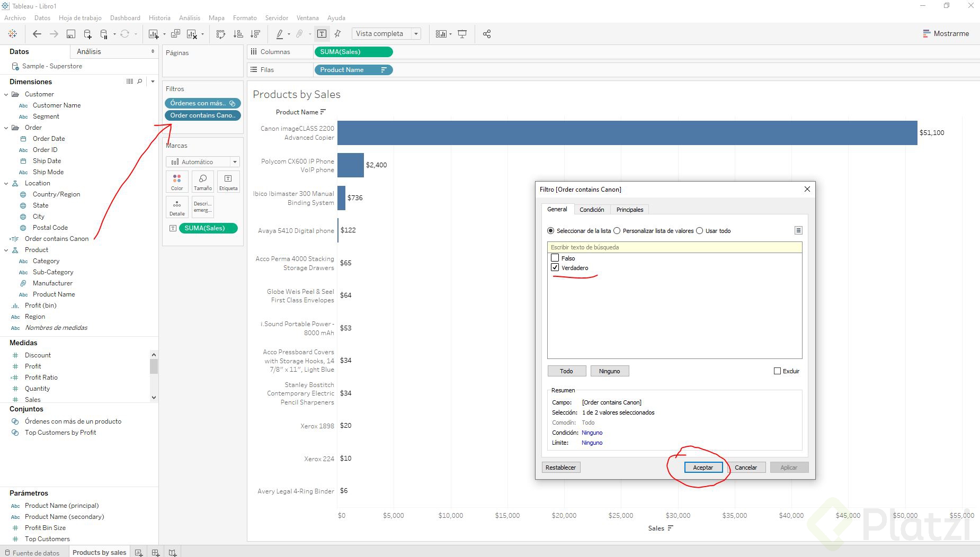Image resolution: width=980 pixels, height=557 pixels.
Task: Toggle the show mark labels icon
Action: tap(322, 34)
